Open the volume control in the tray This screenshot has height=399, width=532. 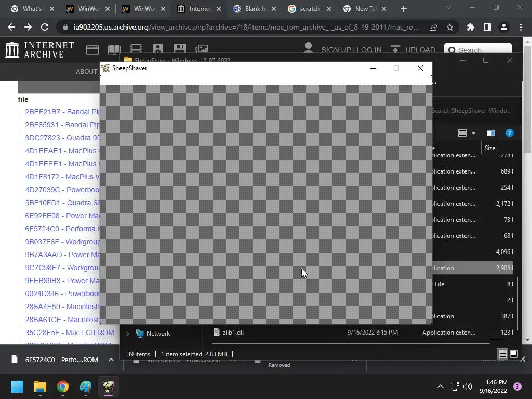[468, 387]
